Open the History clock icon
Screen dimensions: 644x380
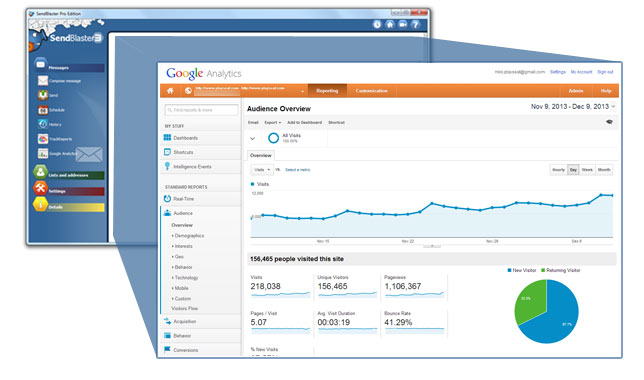tap(43, 124)
